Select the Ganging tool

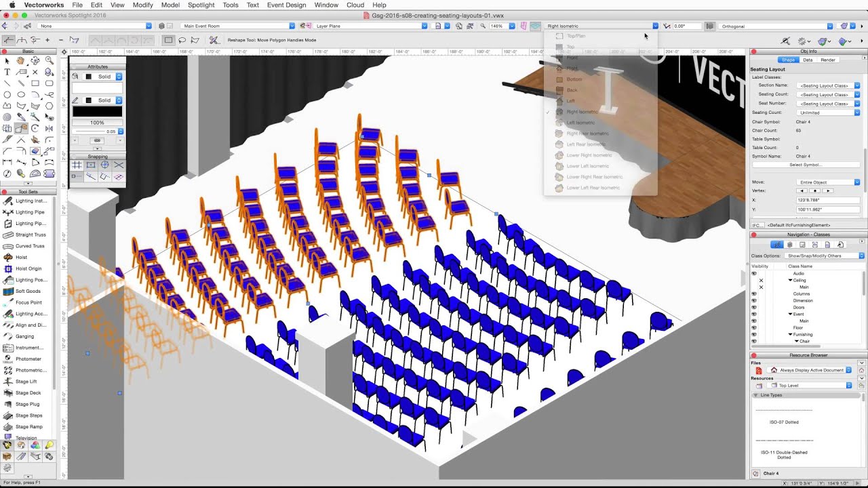[x=24, y=336]
